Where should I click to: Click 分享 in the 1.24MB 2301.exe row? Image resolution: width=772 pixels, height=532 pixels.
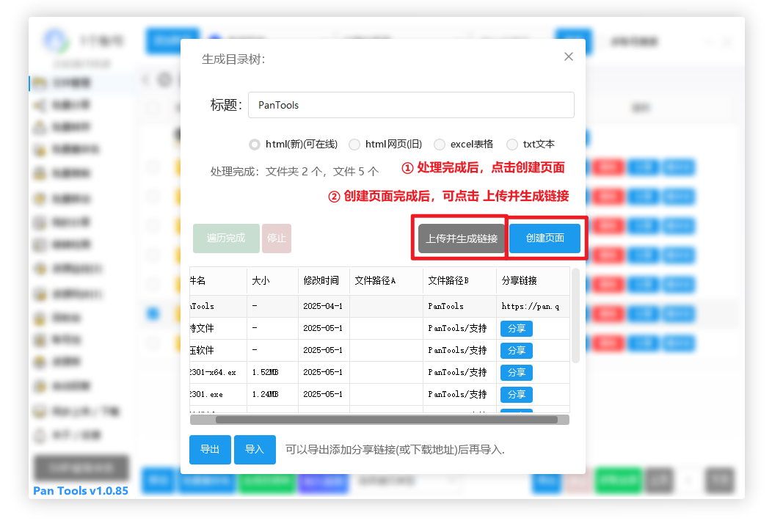pyautogui.click(x=517, y=394)
